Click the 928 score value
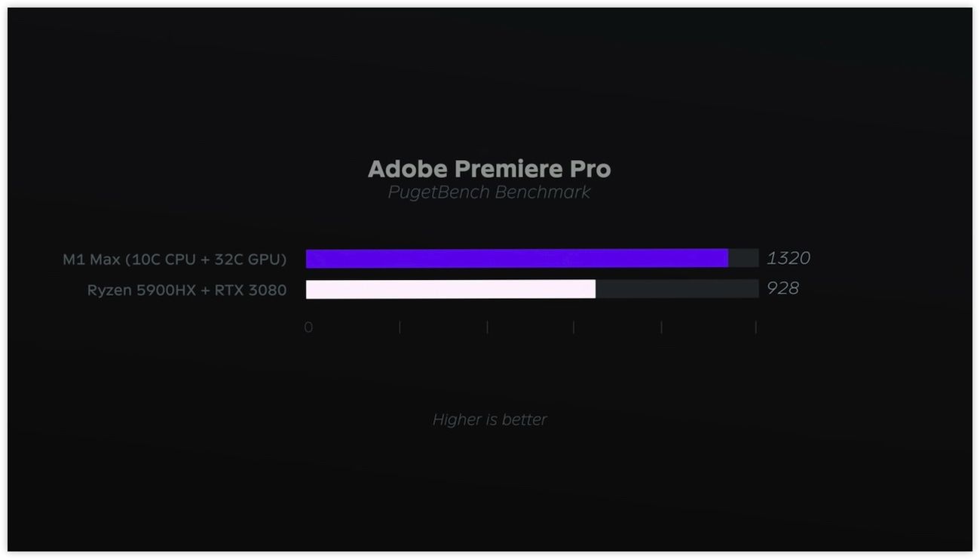The width and height of the screenshot is (980, 559). click(x=782, y=288)
